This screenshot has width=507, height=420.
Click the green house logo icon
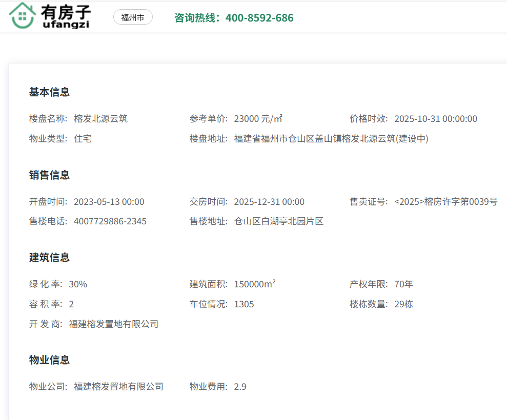[22, 15]
